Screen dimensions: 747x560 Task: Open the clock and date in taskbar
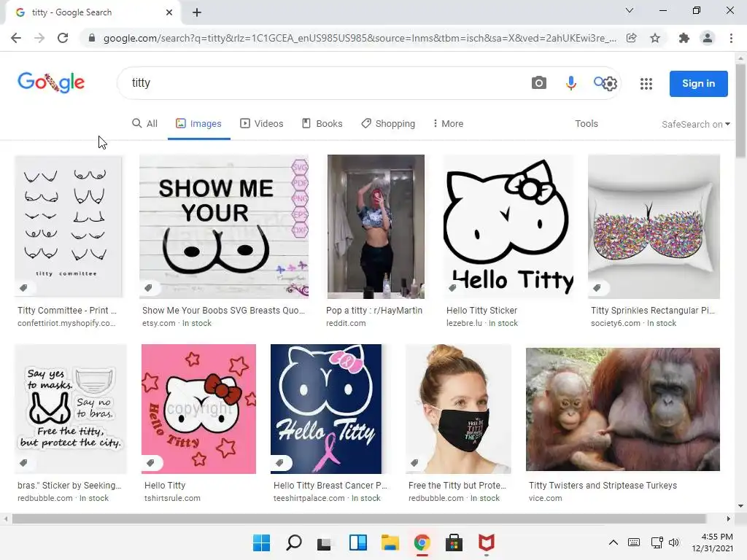pos(712,542)
